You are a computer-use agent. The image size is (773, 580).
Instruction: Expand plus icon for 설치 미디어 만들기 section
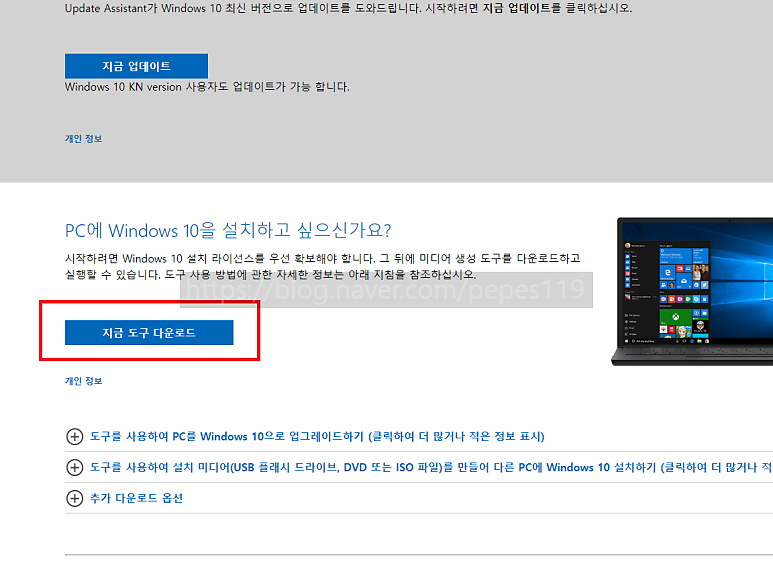coord(74,467)
